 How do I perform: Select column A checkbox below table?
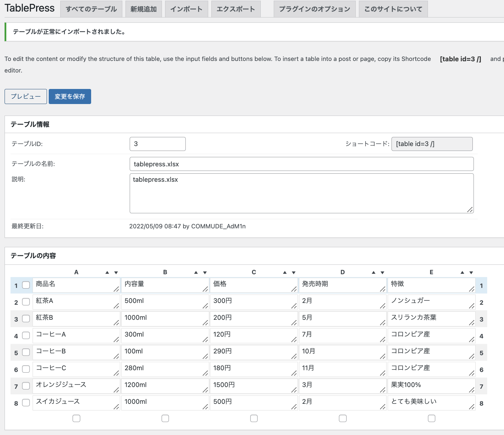(76, 419)
